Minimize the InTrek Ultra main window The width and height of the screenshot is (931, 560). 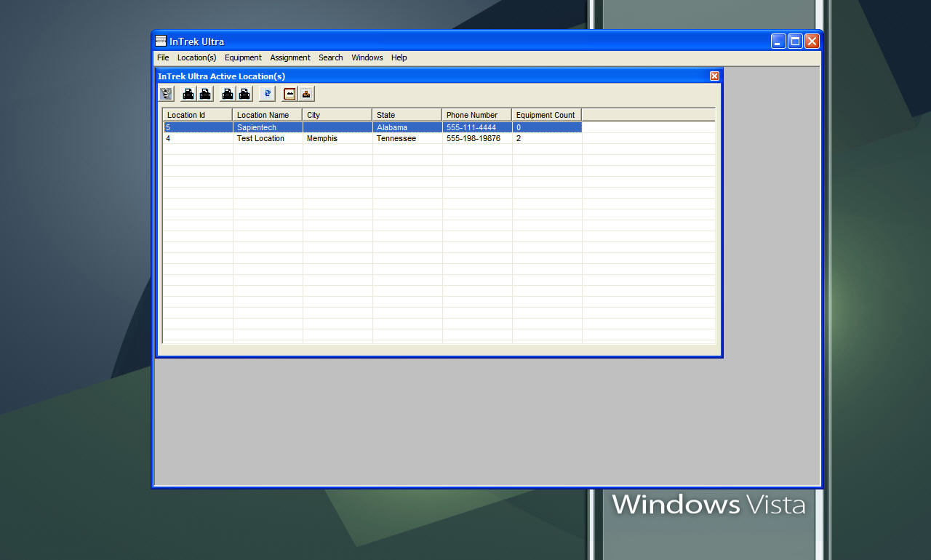779,41
